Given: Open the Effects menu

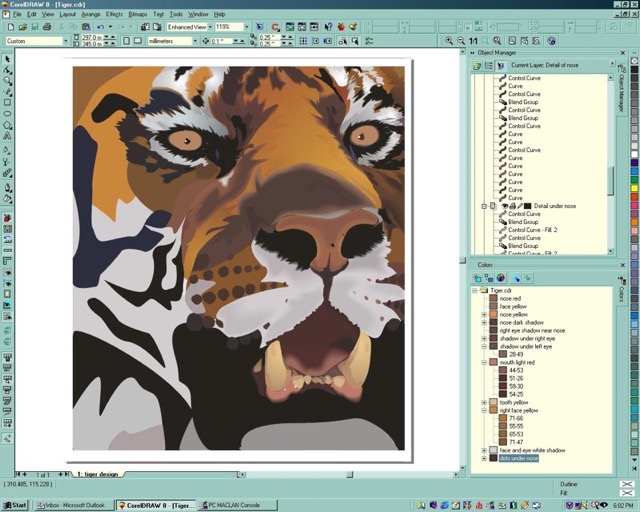Looking at the screenshot, I should point(114,14).
